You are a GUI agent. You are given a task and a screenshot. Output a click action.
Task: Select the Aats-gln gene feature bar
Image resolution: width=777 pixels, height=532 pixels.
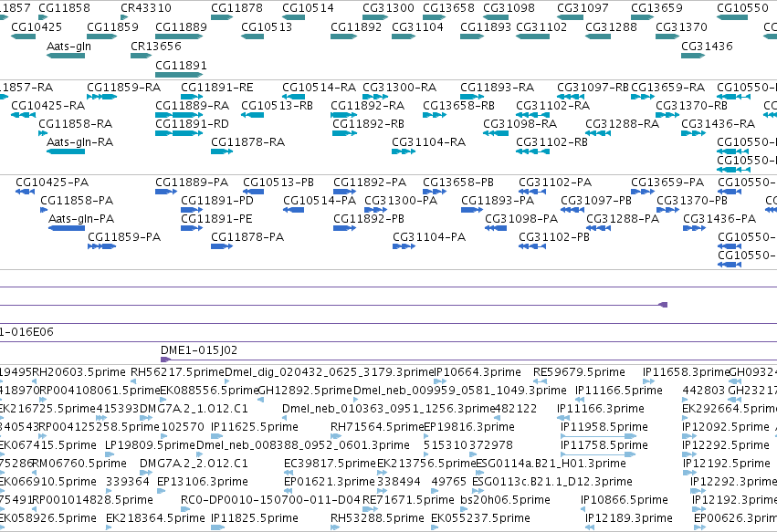66,56
